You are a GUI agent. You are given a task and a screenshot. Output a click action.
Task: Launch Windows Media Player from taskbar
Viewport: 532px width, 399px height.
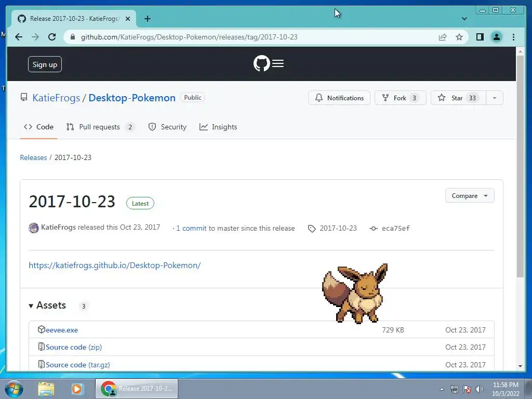(x=77, y=389)
